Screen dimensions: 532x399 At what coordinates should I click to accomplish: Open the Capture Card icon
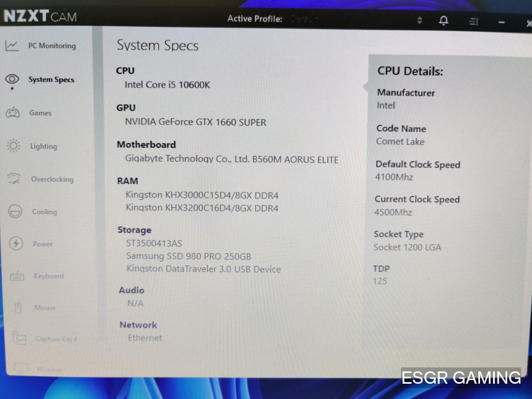coord(19,338)
